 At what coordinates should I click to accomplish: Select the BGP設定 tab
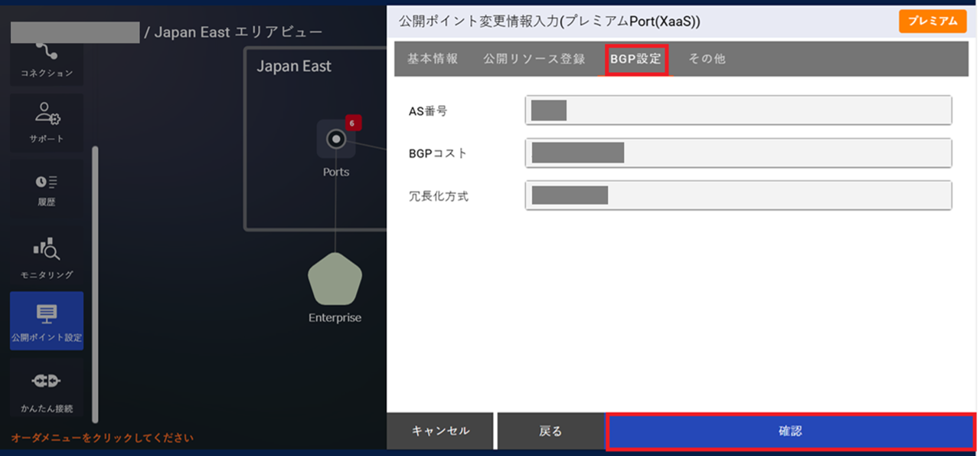(637, 58)
